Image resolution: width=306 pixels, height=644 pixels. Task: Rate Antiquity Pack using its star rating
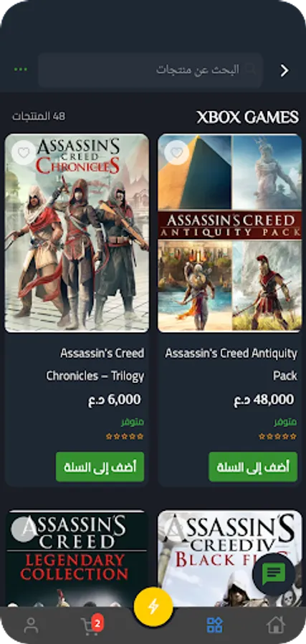[277, 436]
